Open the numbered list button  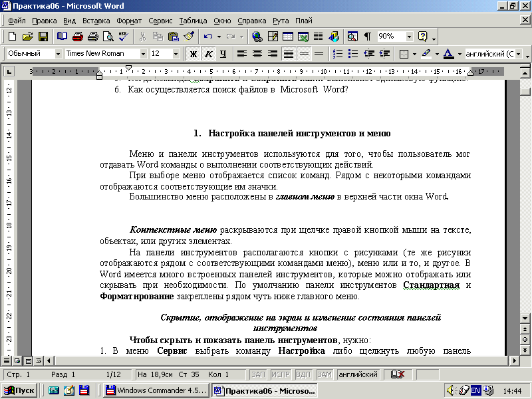pyautogui.click(x=338, y=54)
